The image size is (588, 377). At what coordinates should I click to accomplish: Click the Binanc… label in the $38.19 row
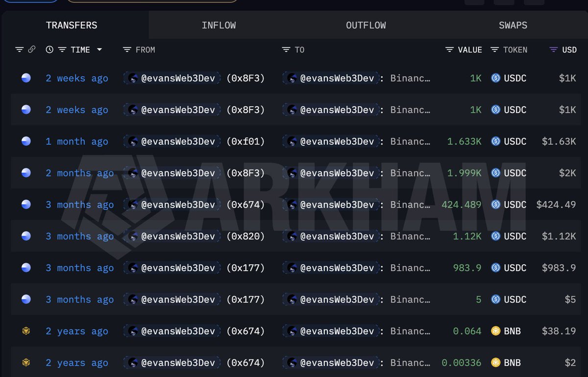pos(411,331)
